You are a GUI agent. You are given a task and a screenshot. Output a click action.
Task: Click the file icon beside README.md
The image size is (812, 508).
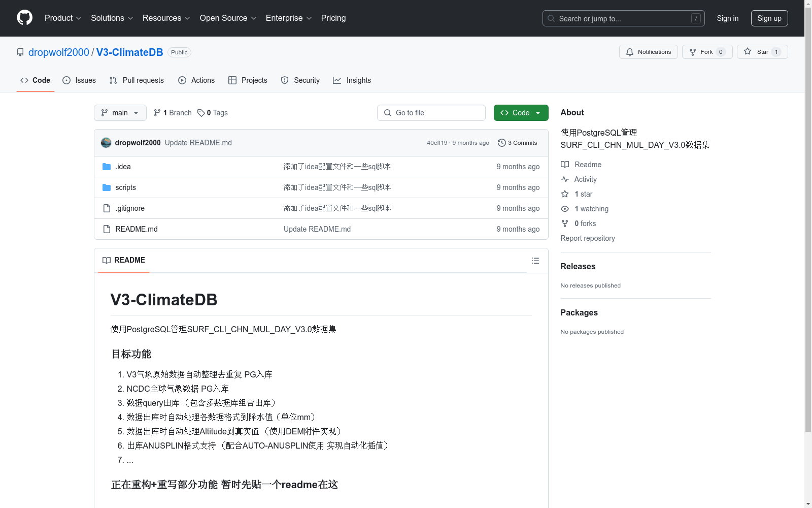107,229
